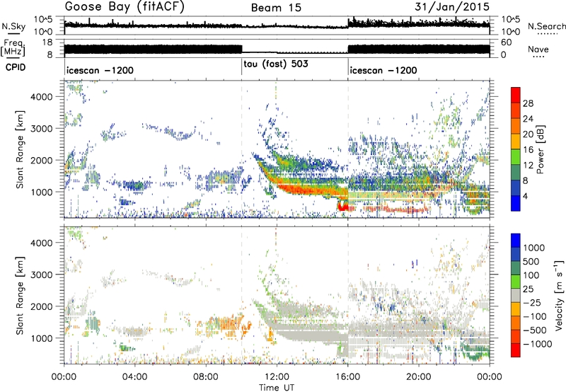This screenshot has height=392, width=566.
Task: Click the '12' tick on Power colorbar
Action: [x=528, y=165]
